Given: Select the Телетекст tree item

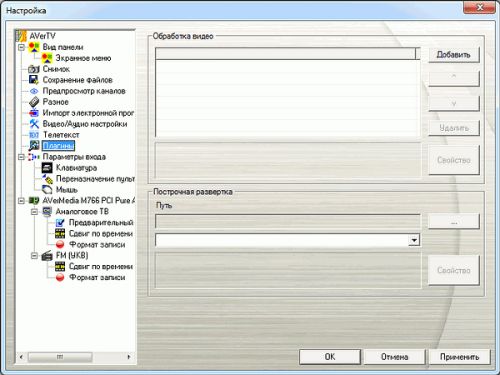Looking at the screenshot, I should (61, 135).
